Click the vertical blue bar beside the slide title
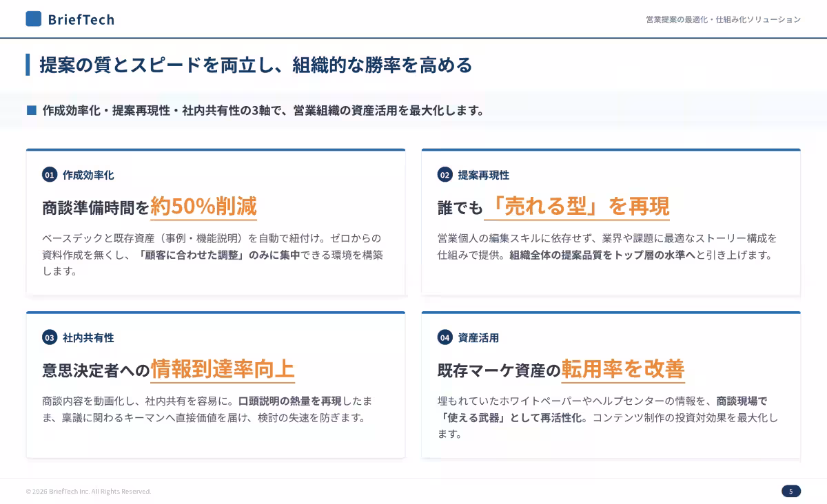 28,65
